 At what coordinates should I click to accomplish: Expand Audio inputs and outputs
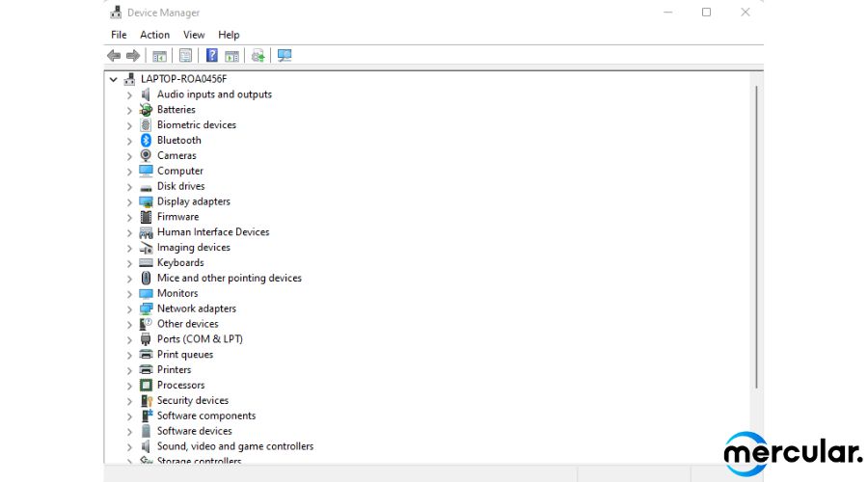tap(129, 95)
